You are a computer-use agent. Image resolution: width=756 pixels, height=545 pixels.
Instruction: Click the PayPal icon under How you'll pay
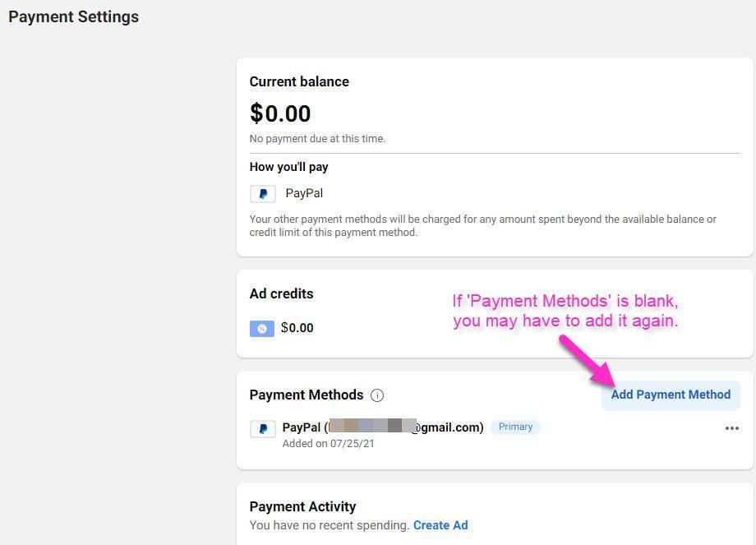tap(262, 193)
